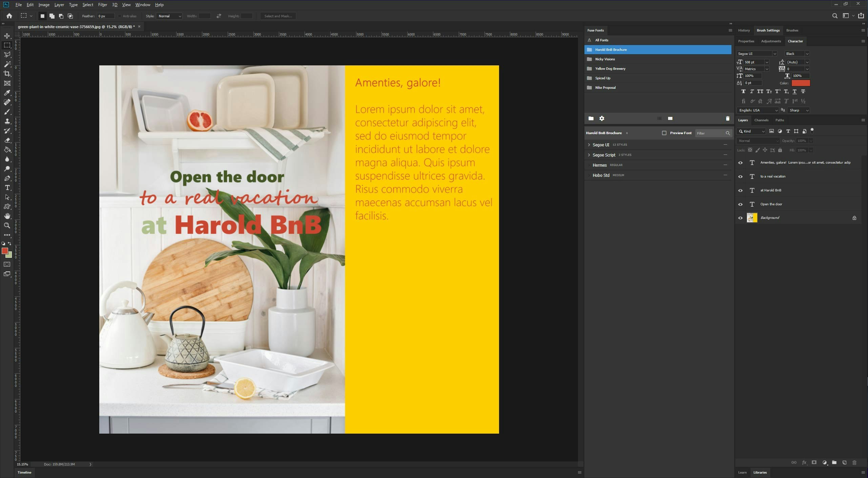The height and width of the screenshot is (478, 868).
Task: Create a new layer with the new layer icon
Action: tap(844, 462)
